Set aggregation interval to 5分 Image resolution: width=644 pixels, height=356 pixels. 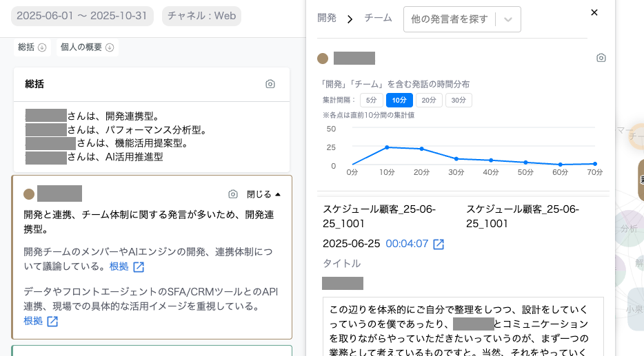point(371,100)
